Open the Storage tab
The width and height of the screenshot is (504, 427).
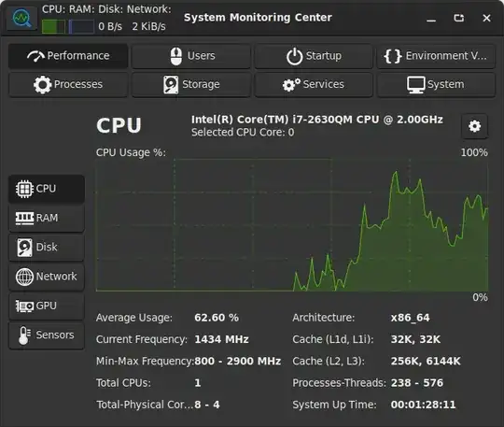191,85
